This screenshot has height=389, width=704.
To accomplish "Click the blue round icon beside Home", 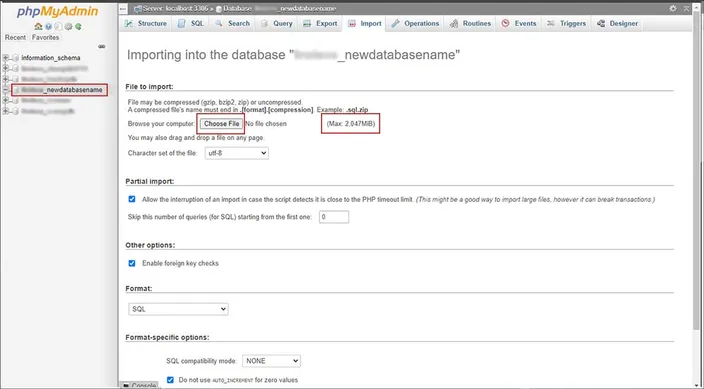I will [x=48, y=27].
